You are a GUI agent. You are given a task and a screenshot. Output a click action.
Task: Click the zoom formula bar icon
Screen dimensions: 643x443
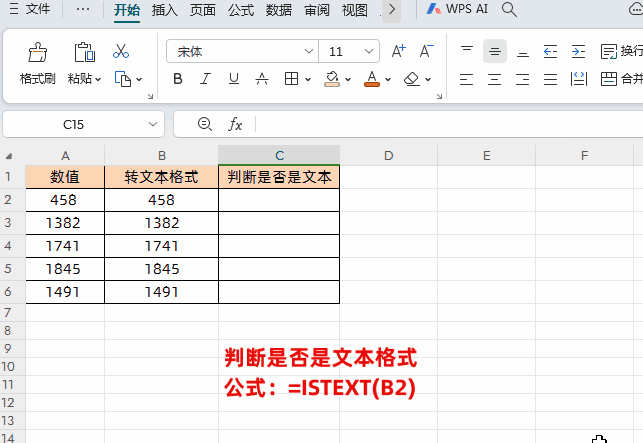205,124
